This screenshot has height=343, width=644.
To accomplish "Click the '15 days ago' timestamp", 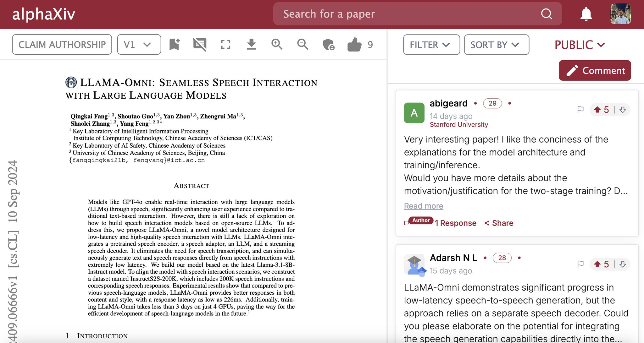I will 451,271.
